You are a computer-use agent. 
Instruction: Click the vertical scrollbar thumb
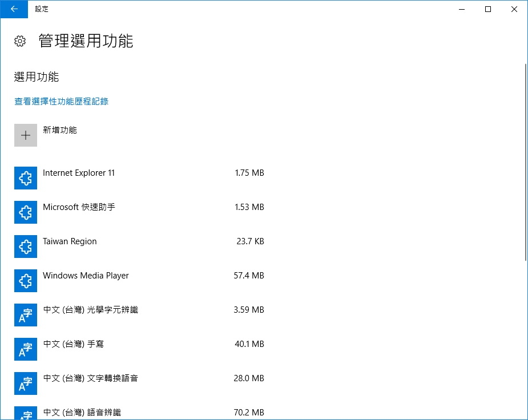[x=526, y=162]
